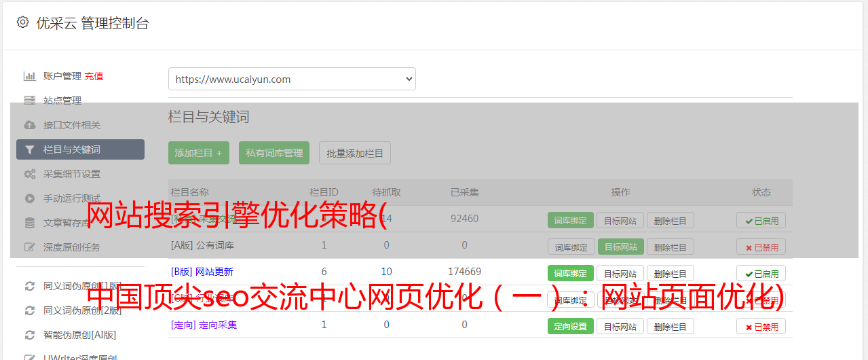The image size is (868, 360).
Task: Click the edit icon for 深度原创任务
Action: pos(29,247)
